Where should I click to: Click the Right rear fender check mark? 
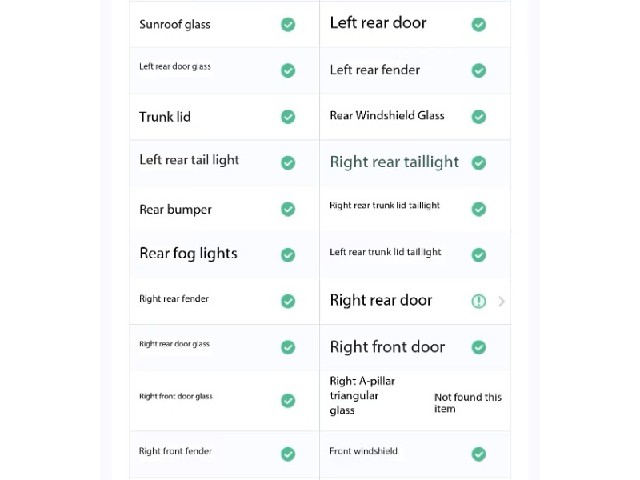[288, 301]
